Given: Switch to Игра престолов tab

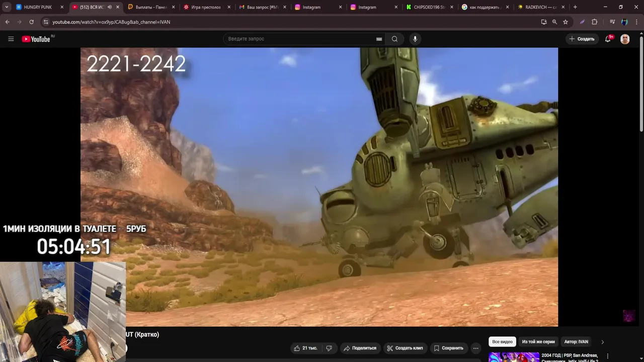Looking at the screenshot, I should coord(207,7).
